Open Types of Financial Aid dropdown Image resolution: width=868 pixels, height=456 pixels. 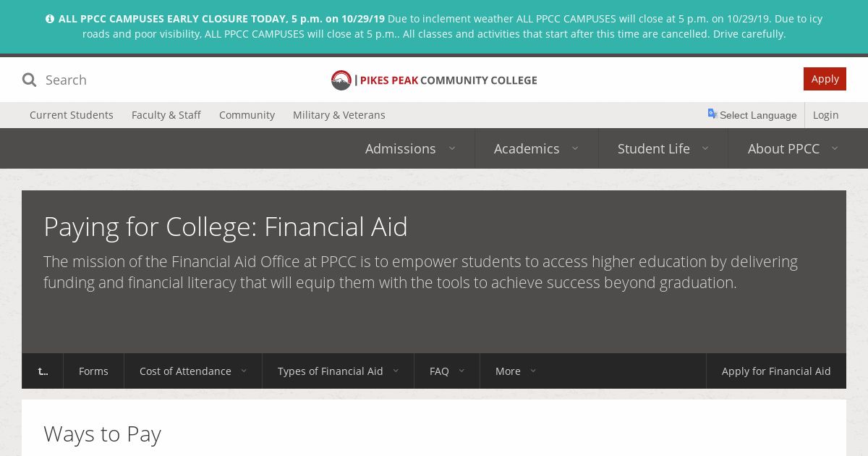(x=396, y=371)
